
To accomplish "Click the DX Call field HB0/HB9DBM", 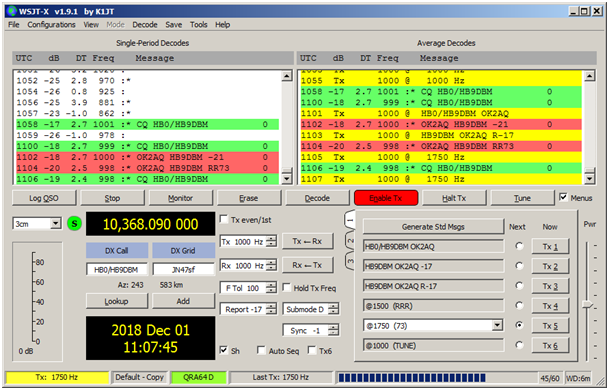I will (x=117, y=269).
